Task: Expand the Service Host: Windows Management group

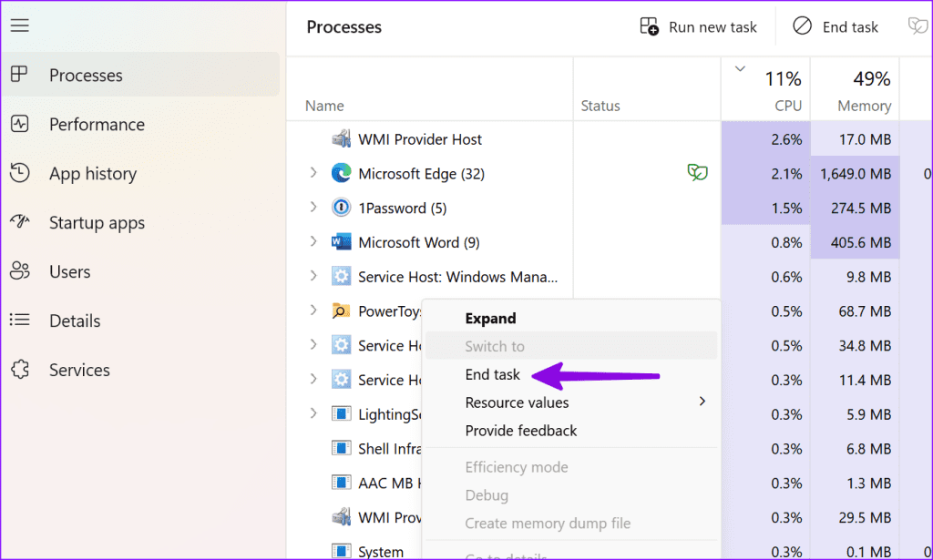Action: point(313,276)
